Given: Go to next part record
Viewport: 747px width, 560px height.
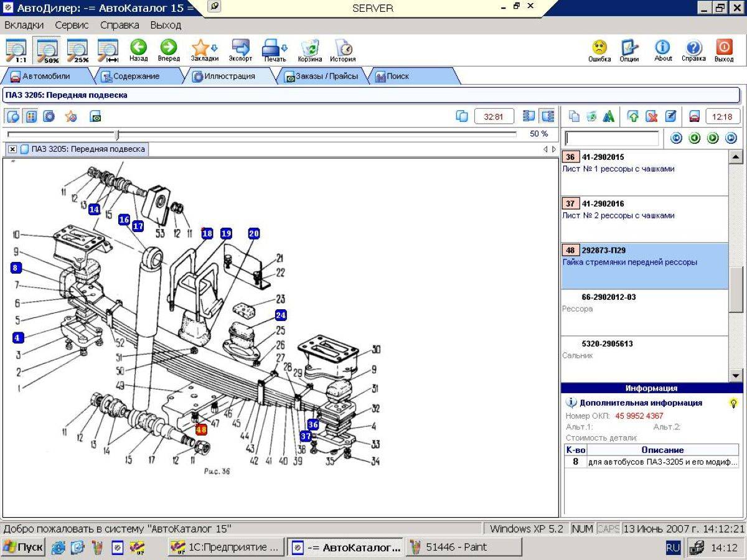Looking at the screenshot, I should coord(713,138).
